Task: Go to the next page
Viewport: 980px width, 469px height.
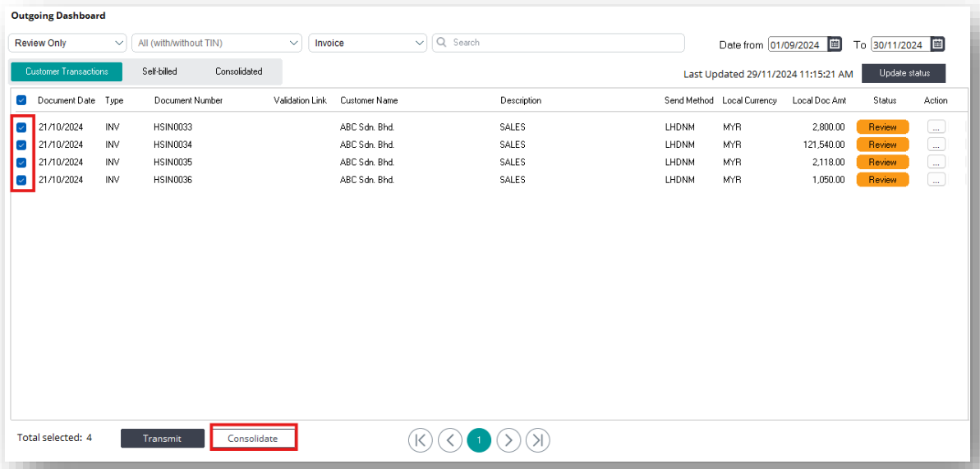Action: [x=508, y=440]
